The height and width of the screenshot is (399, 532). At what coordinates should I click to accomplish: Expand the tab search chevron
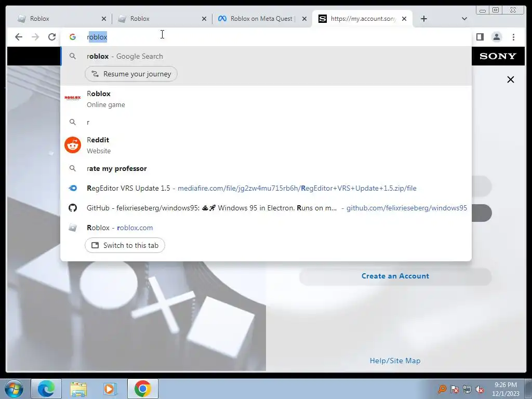[464, 19]
